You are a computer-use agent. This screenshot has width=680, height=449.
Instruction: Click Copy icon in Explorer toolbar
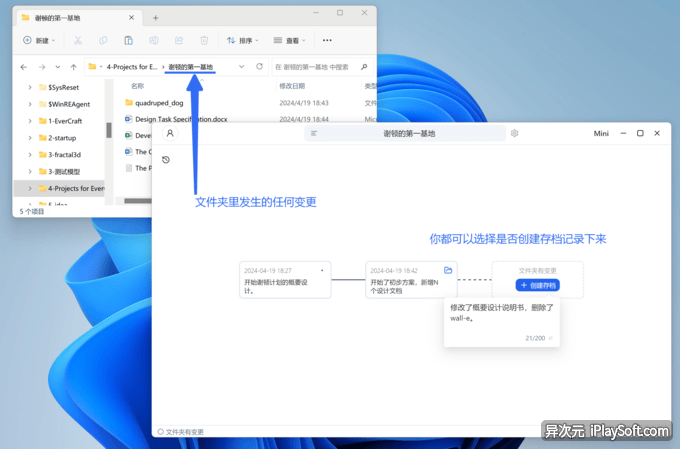coord(103,40)
